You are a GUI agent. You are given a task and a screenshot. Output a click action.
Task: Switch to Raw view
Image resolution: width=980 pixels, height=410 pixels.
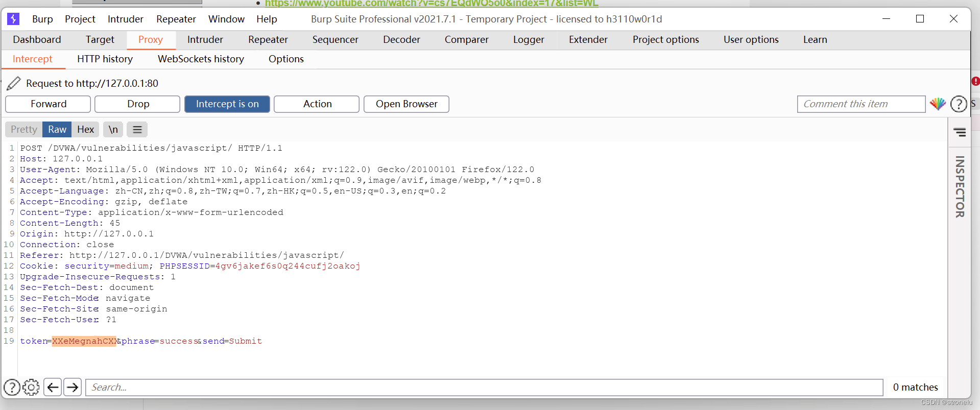(57, 130)
